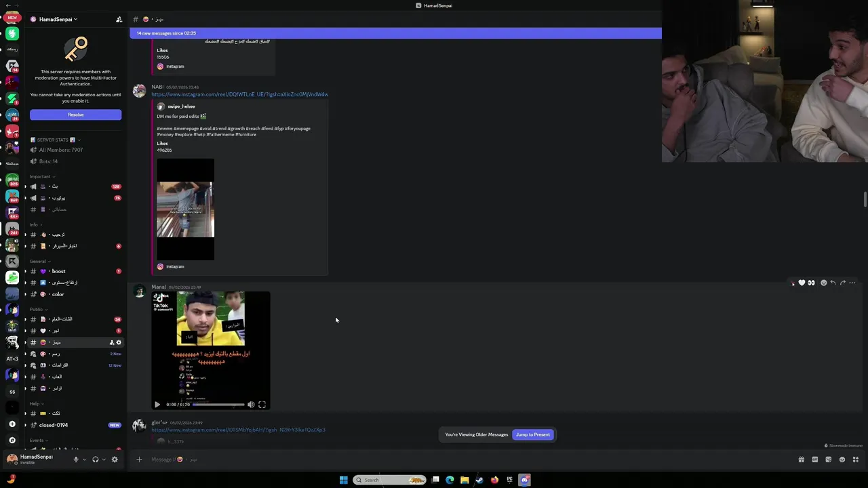Open the emoji picker in message bar
The width and height of the screenshot is (868, 488).
(842, 460)
